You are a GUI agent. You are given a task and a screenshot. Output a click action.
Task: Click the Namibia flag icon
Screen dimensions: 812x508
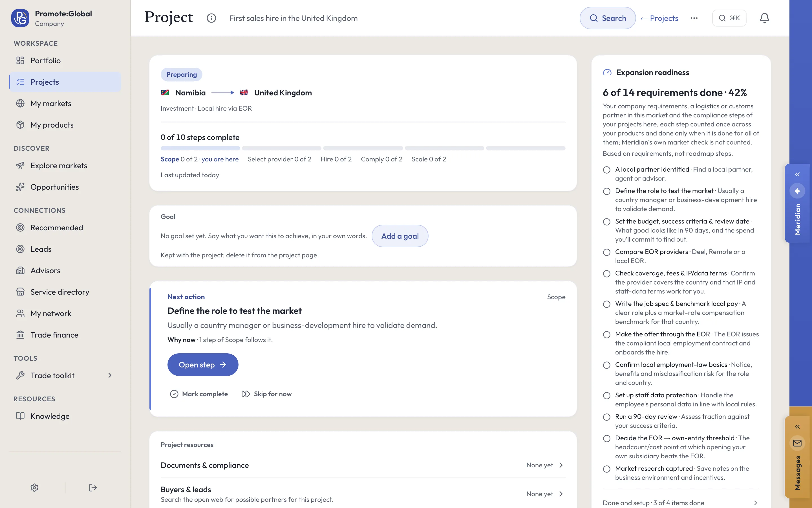pos(165,93)
